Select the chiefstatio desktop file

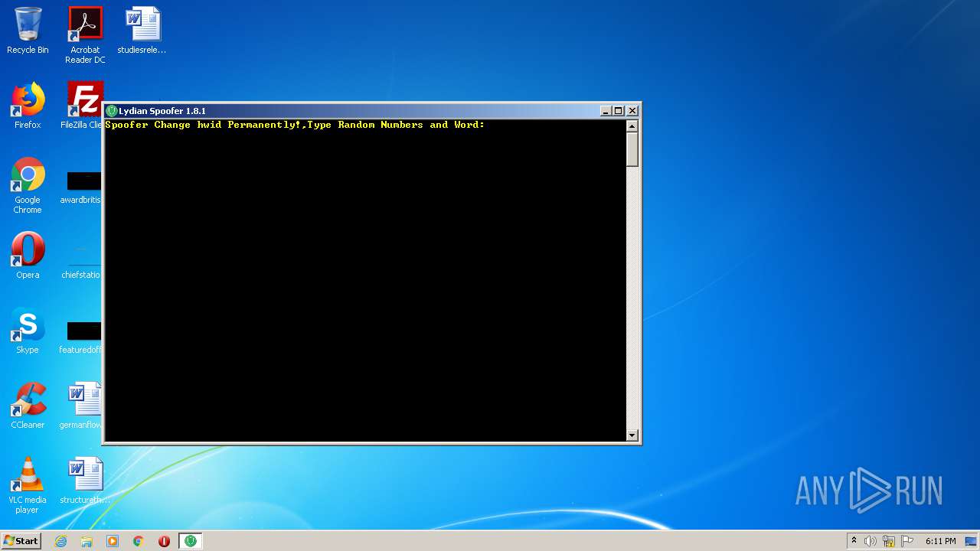(x=83, y=260)
